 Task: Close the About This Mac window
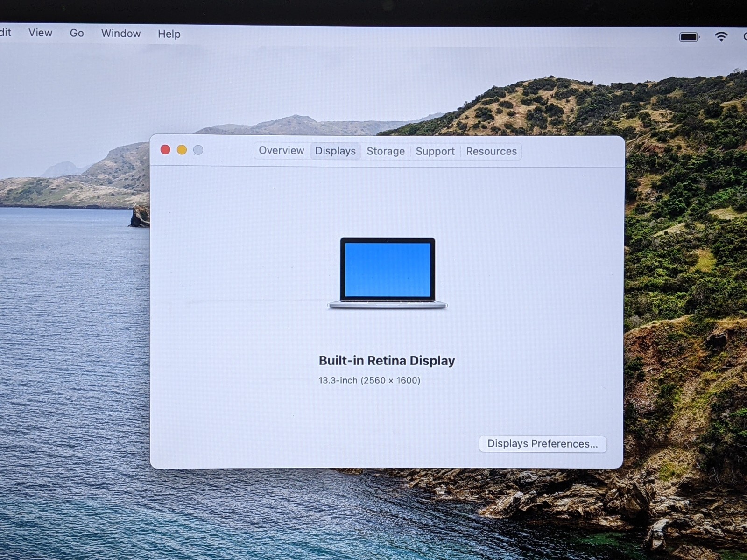(x=165, y=149)
